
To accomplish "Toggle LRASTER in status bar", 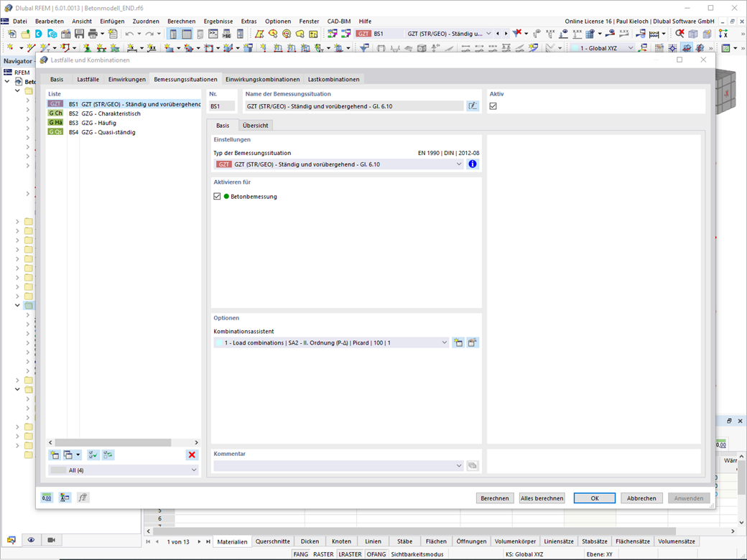I will 351,554.
